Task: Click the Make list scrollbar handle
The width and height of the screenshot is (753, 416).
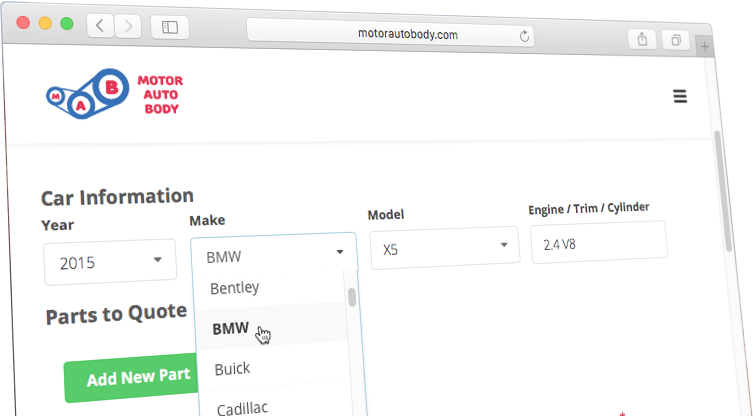Action: click(x=352, y=297)
